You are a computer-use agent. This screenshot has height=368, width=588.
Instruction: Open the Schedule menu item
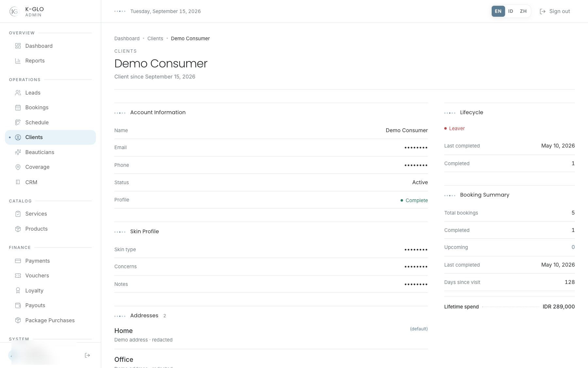pos(50,122)
